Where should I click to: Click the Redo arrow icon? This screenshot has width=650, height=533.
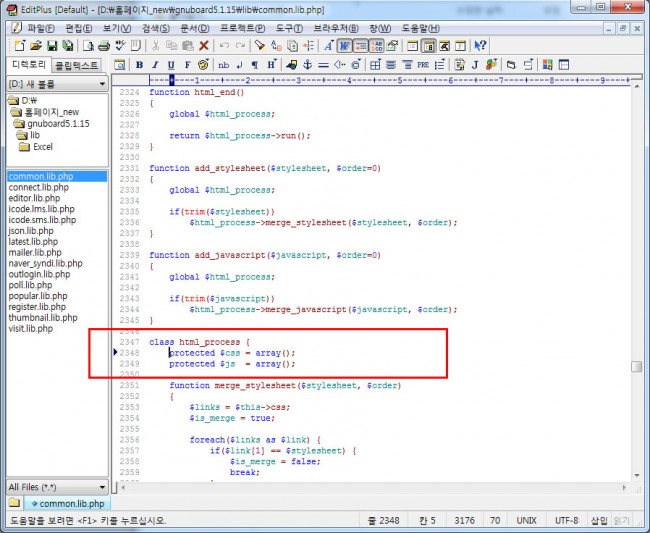pyautogui.click(x=240, y=46)
